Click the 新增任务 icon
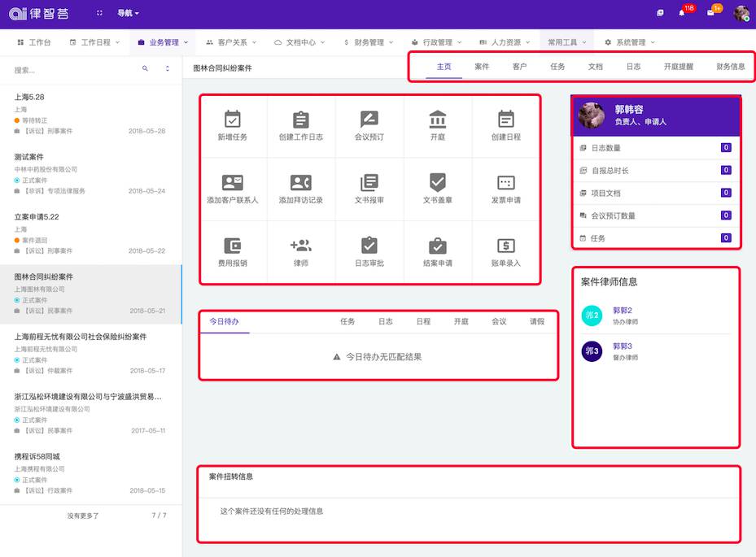 (233, 120)
